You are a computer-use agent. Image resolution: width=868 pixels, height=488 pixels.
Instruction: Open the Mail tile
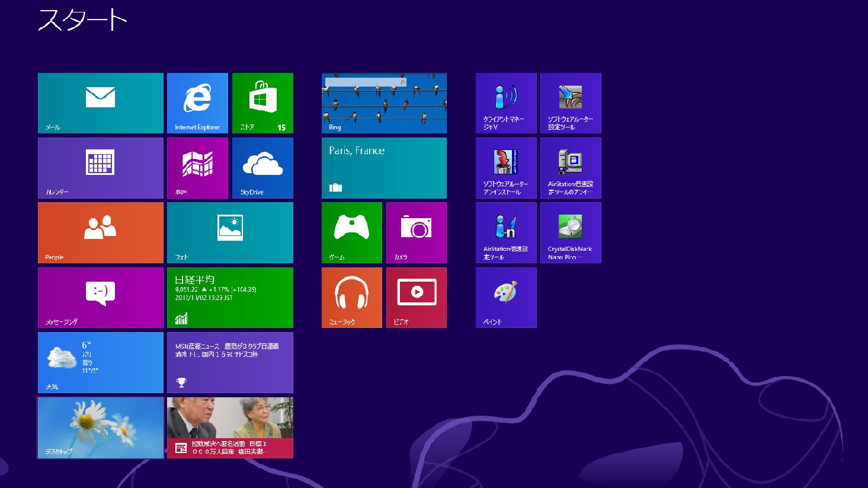coord(100,103)
